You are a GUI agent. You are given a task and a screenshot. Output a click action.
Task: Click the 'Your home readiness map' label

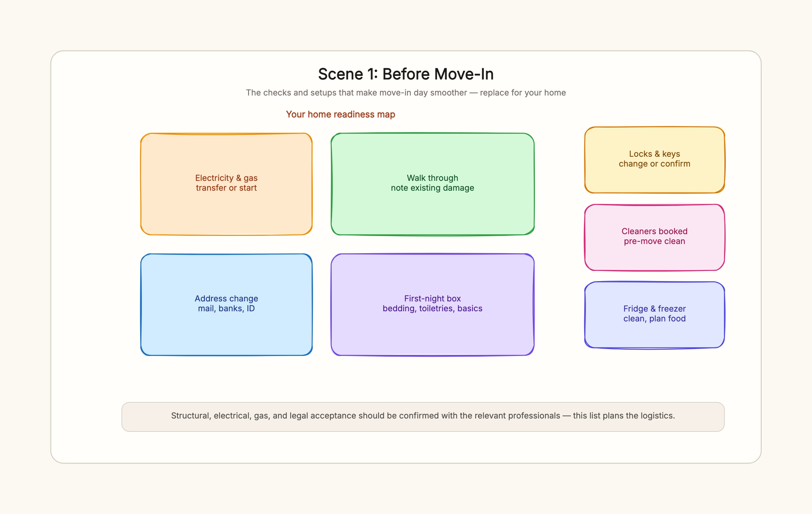click(341, 114)
